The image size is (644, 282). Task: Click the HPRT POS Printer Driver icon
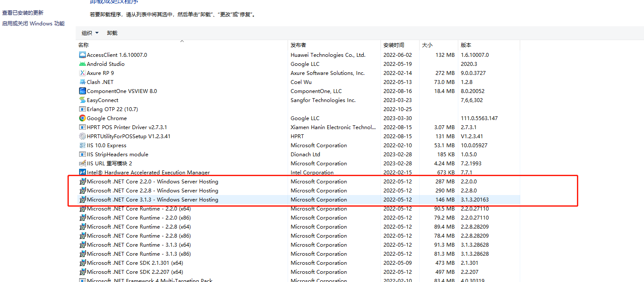click(83, 127)
